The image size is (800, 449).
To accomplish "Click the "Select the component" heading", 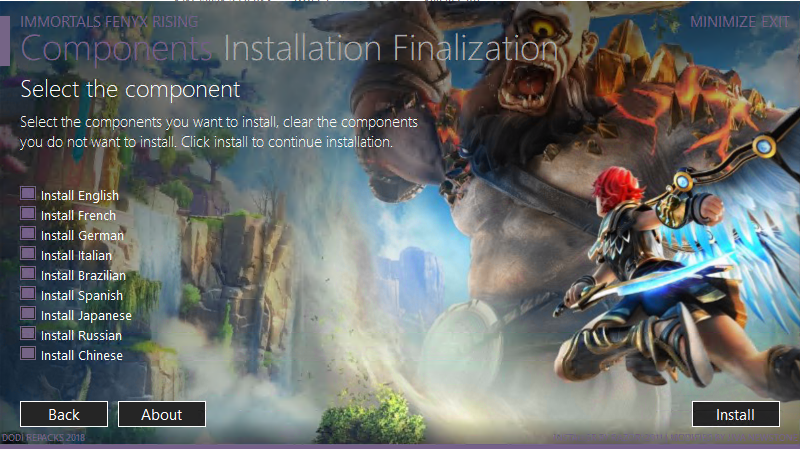I will (130, 90).
